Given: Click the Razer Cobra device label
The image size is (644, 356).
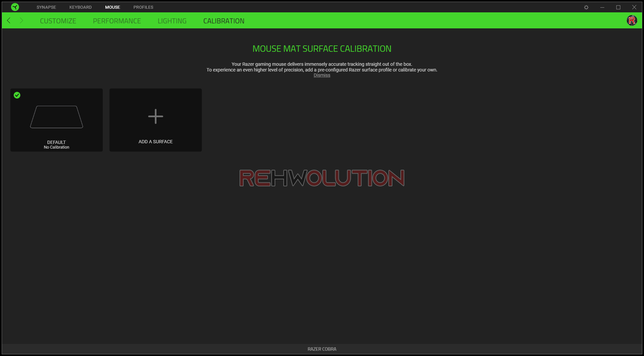Looking at the screenshot, I should (x=322, y=349).
